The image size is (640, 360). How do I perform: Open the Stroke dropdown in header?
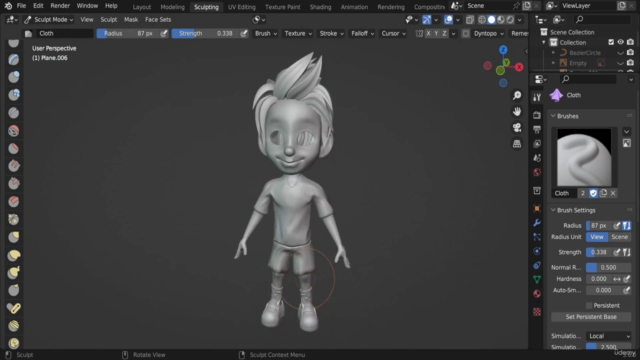tap(331, 33)
